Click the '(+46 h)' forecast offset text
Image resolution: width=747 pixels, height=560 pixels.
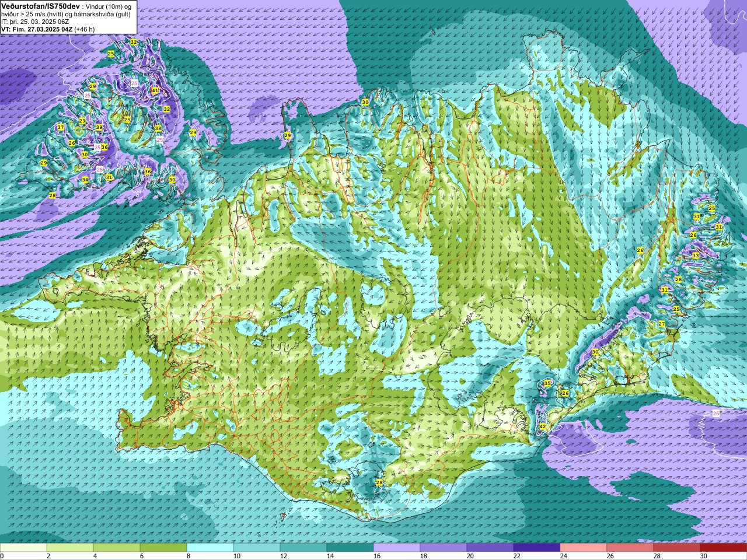[x=85, y=29]
